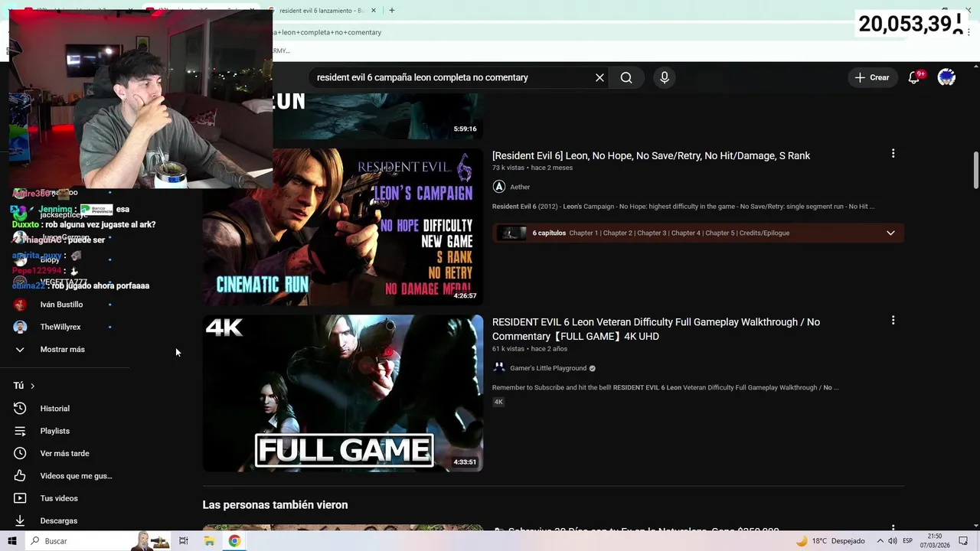Click the Crear button
980x551 pixels.
tap(872, 77)
